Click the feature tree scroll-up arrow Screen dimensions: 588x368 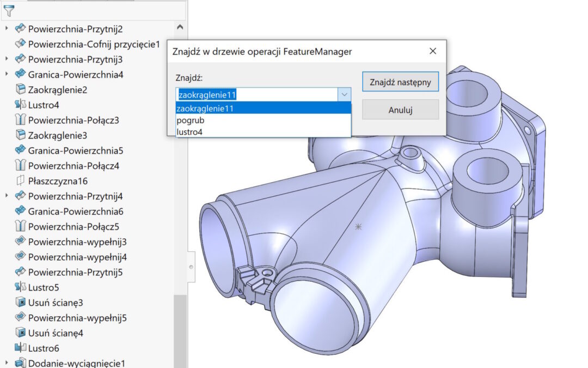(x=180, y=26)
